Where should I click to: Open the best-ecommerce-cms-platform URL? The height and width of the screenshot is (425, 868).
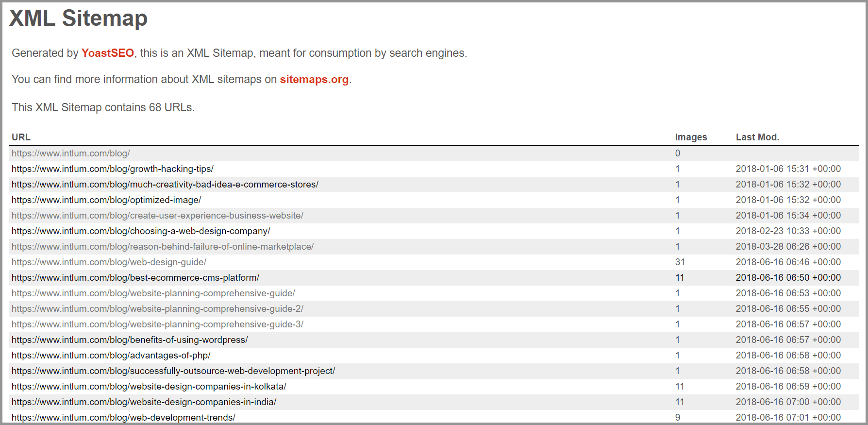pyautogui.click(x=135, y=278)
